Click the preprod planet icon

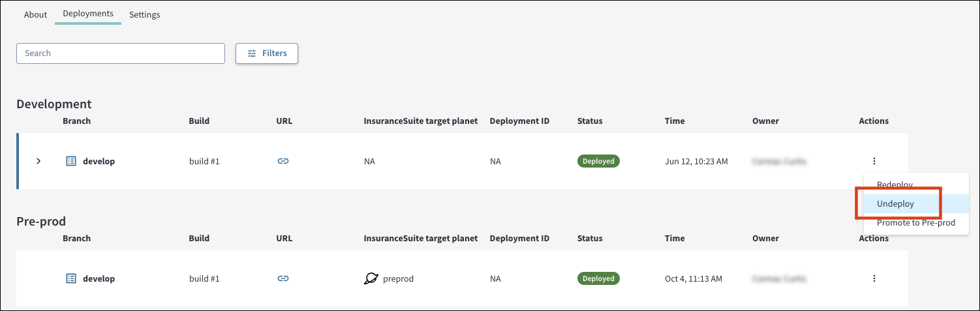[x=371, y=278]
